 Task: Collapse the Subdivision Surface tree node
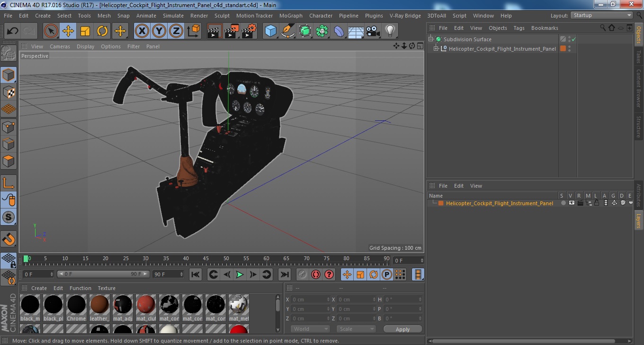pyautogui.click(x=431, y=39)
